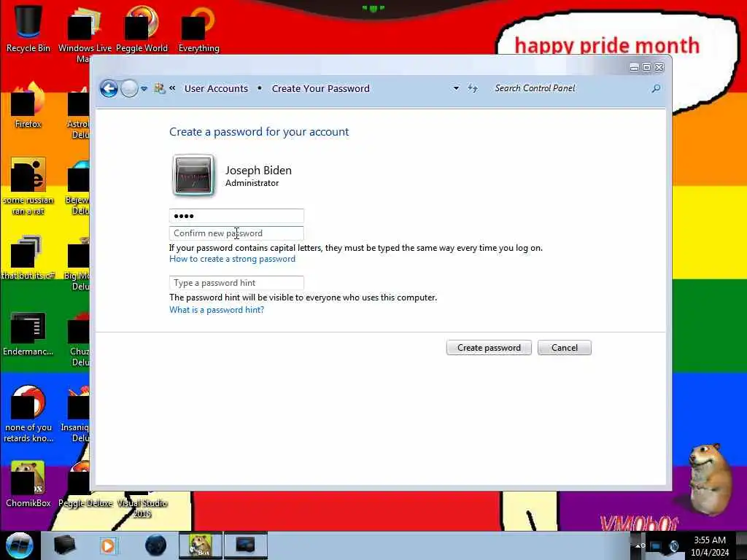Image resolution: width=747 pixels, height=560 pixels.
Task: Click the User Accounts address bar icon
Action: 160,88
